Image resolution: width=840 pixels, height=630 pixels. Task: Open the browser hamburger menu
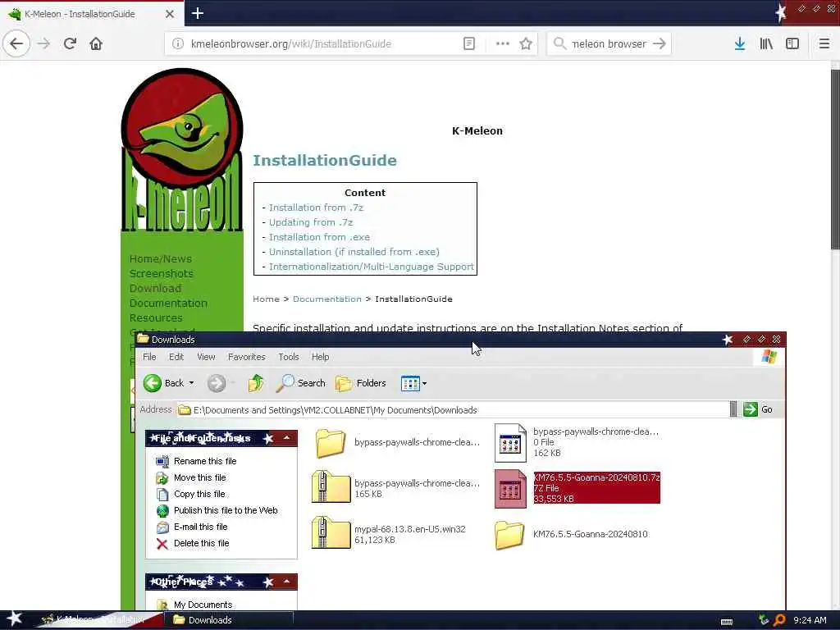[x=824, y=43]
